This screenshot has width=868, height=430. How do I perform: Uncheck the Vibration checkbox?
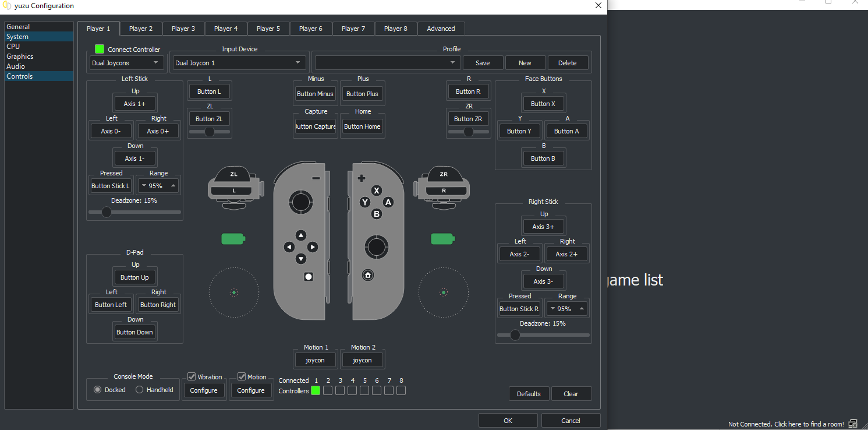pyautogui.click(x=192, y=377)
